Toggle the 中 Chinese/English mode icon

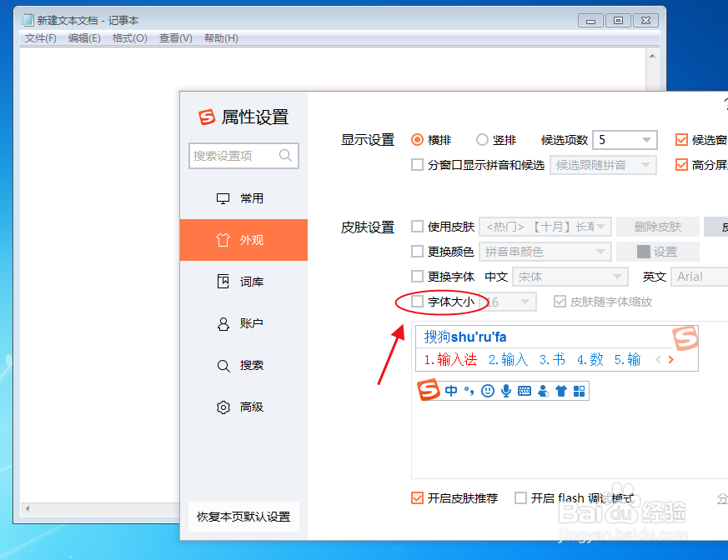tap(451, 391)
